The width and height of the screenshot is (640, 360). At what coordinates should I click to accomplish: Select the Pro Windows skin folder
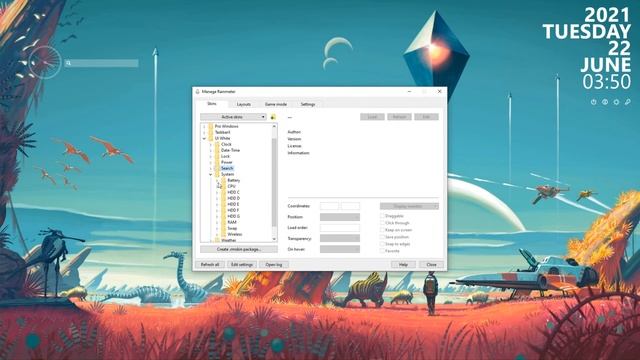click(227, 127)
